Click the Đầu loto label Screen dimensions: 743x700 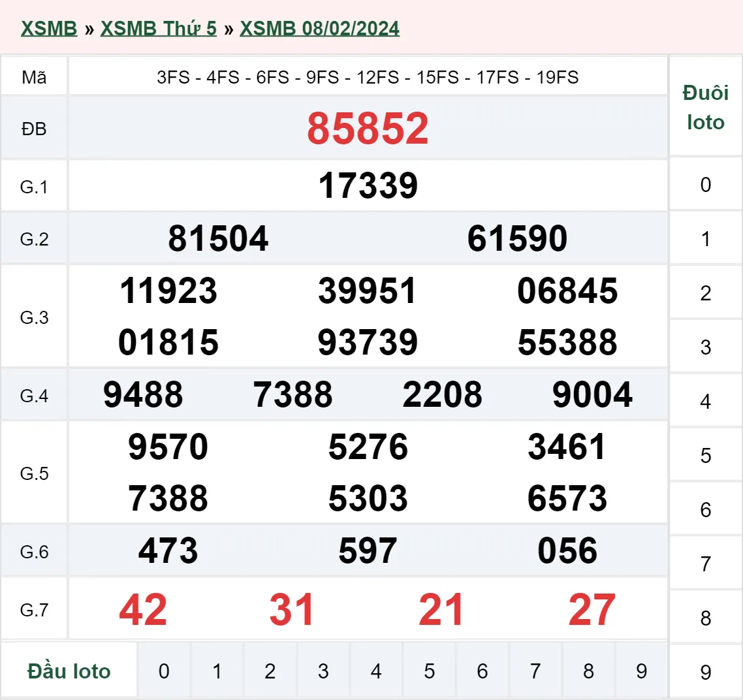pyautogui.click(x=69, y=670)
